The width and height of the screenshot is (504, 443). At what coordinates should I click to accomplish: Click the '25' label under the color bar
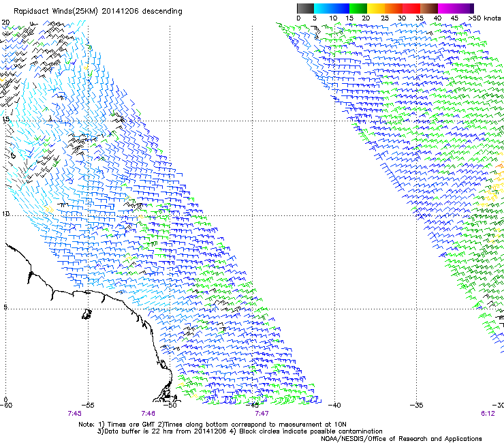[x=384, y=18]
